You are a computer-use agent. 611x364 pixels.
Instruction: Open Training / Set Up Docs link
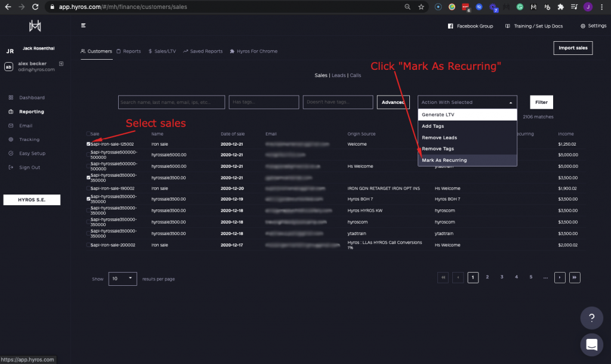tap(534, 26)
